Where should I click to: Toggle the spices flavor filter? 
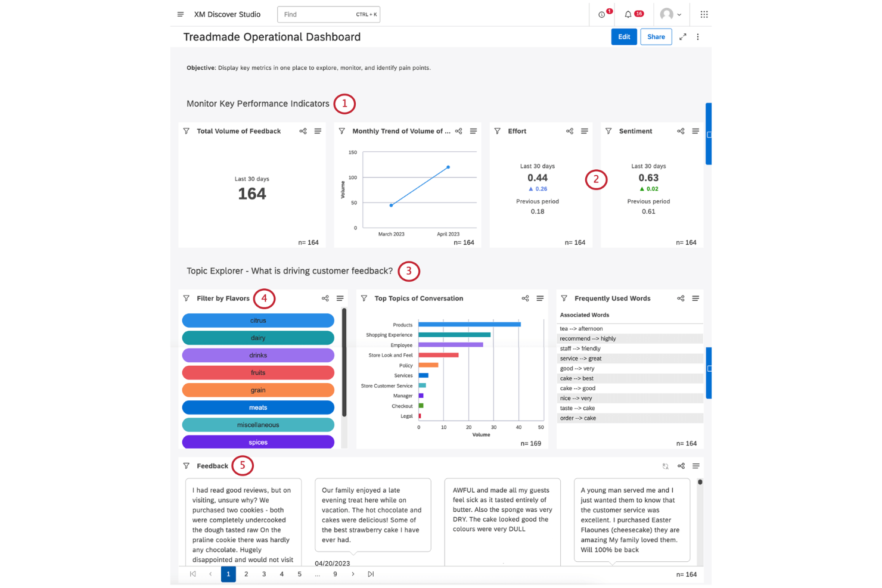point(257,442)
